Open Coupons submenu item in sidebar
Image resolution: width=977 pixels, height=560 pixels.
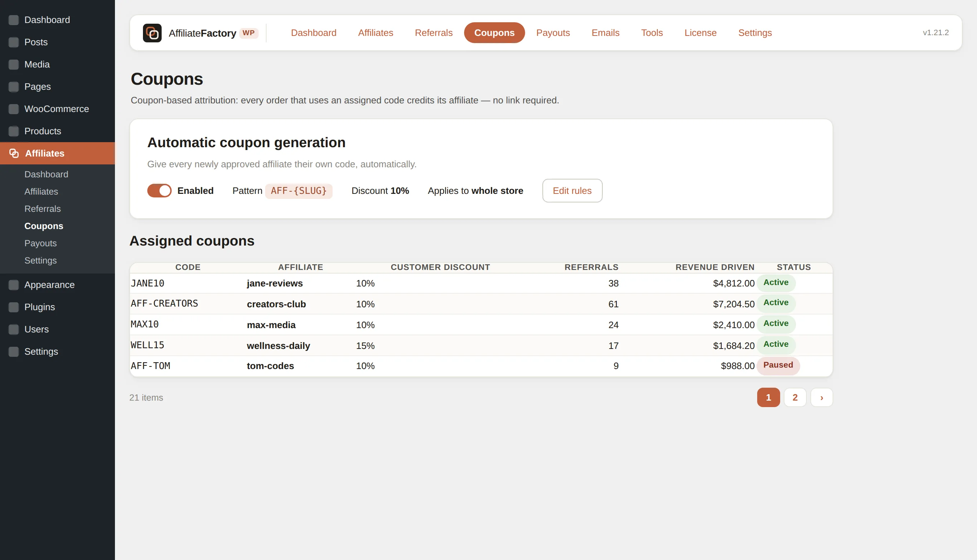tap(43, 226)
